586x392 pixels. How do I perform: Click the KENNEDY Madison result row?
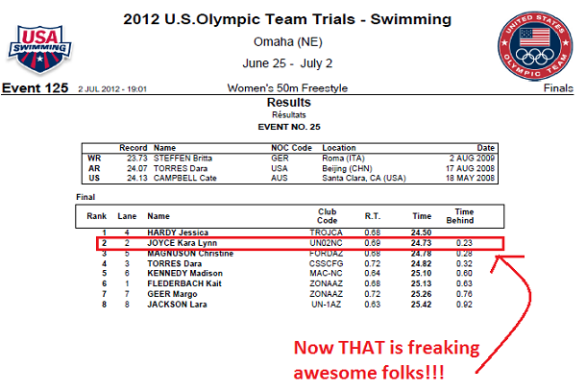[x=288, y=274]
